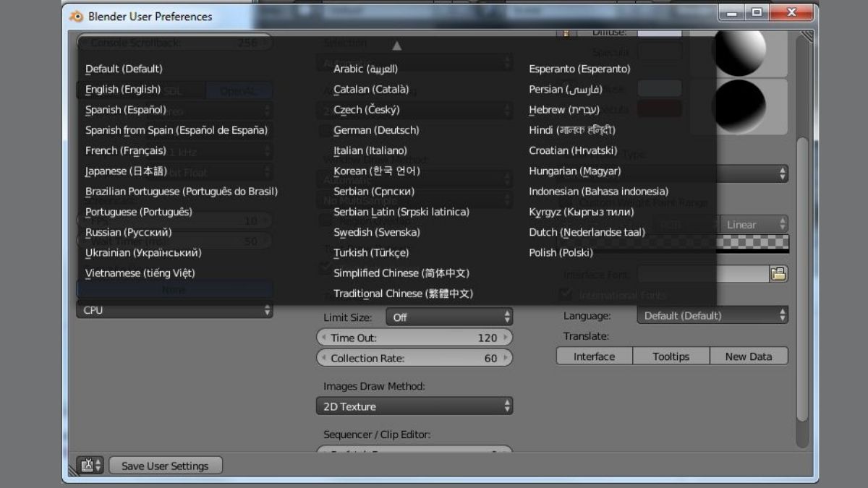Select French (Français)
This screenshot has width=868, height=488.
coord(126,150)
